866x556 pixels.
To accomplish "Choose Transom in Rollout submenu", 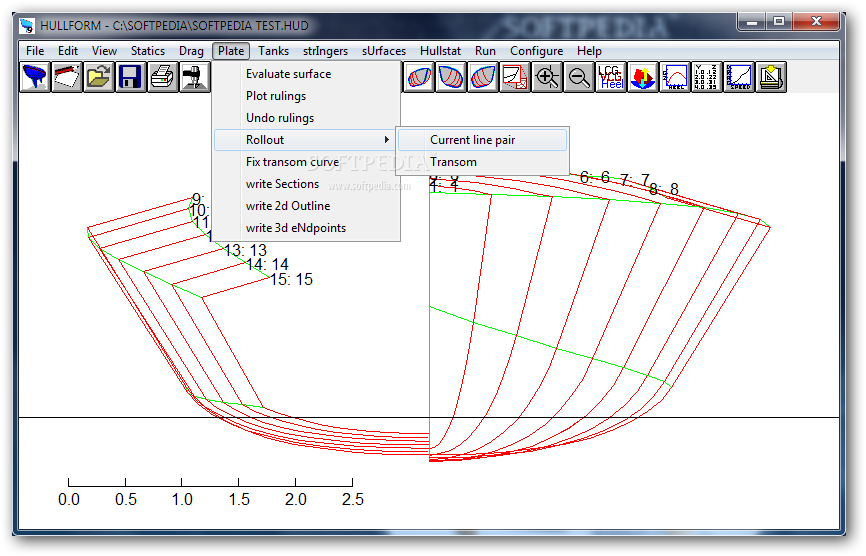I will [482, 162].
